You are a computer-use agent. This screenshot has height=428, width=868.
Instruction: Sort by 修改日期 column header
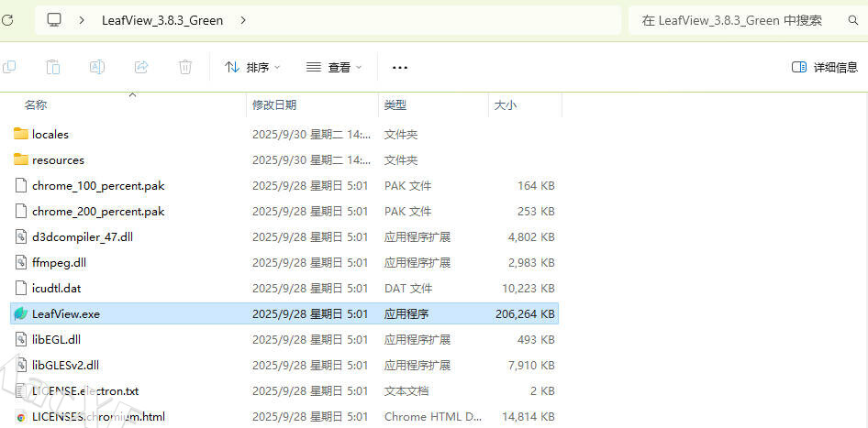point(274,105)
